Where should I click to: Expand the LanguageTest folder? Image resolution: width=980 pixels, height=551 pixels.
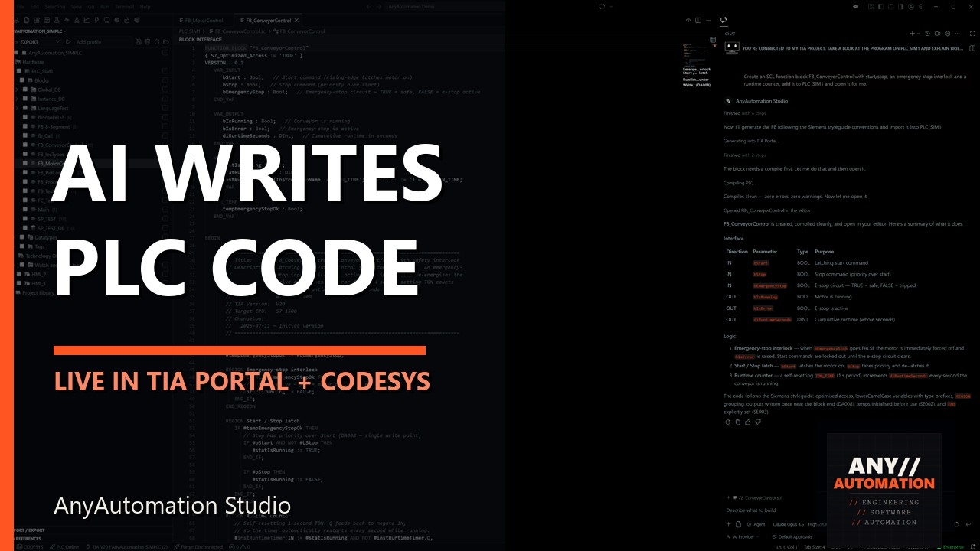(18, 108)
